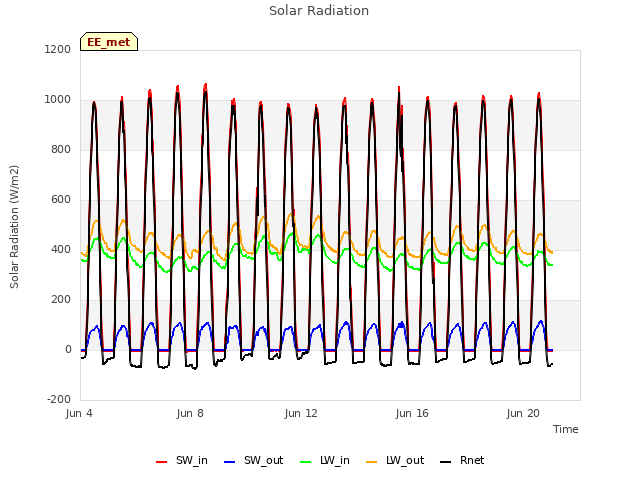Screen dimensions: 640x480
Task: Select the Solar Radiation chart title
Action: pyautogui.click(x=319, y=11)
